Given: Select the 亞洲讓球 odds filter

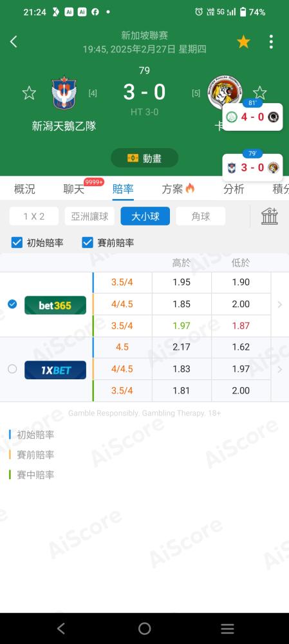Looking at the screenshot, I should point(89,216).
